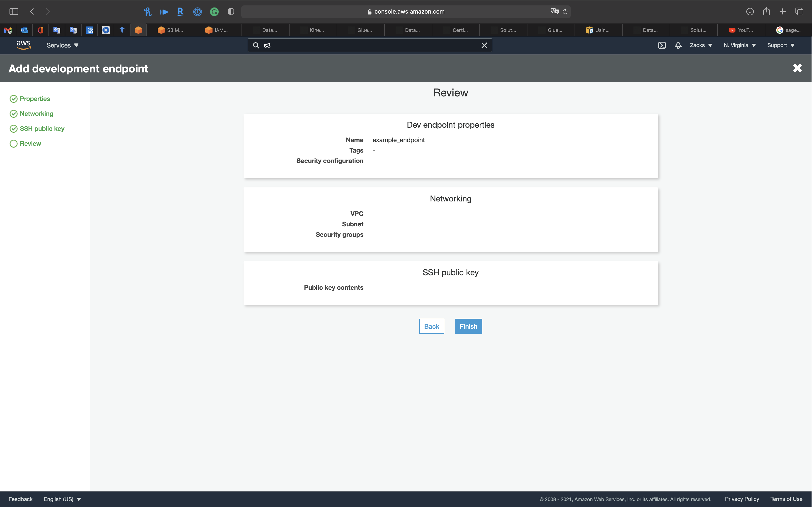
Task: Expand the Zacks account dropdown
Action: (x=701, y=45)
